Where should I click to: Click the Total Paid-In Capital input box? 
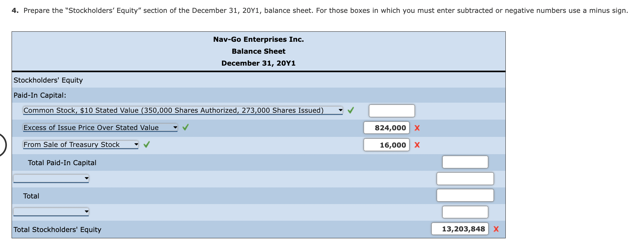coord(465,162)
